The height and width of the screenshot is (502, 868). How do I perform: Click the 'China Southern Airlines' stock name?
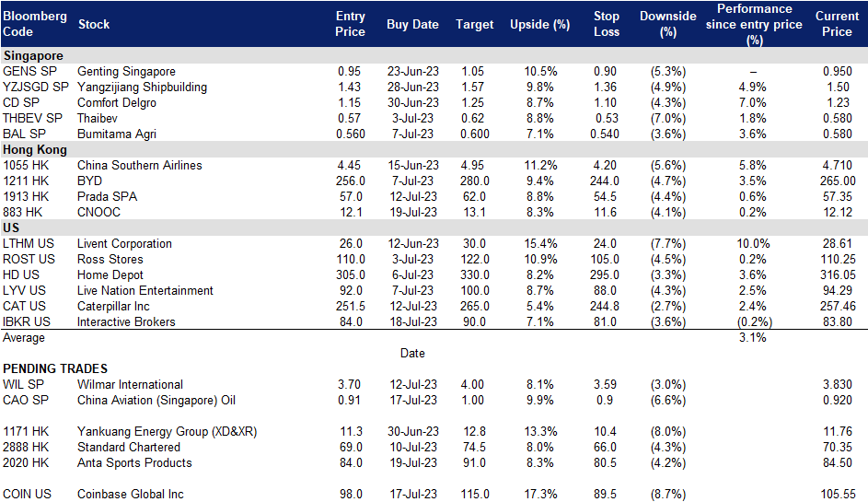pos(140,165)
